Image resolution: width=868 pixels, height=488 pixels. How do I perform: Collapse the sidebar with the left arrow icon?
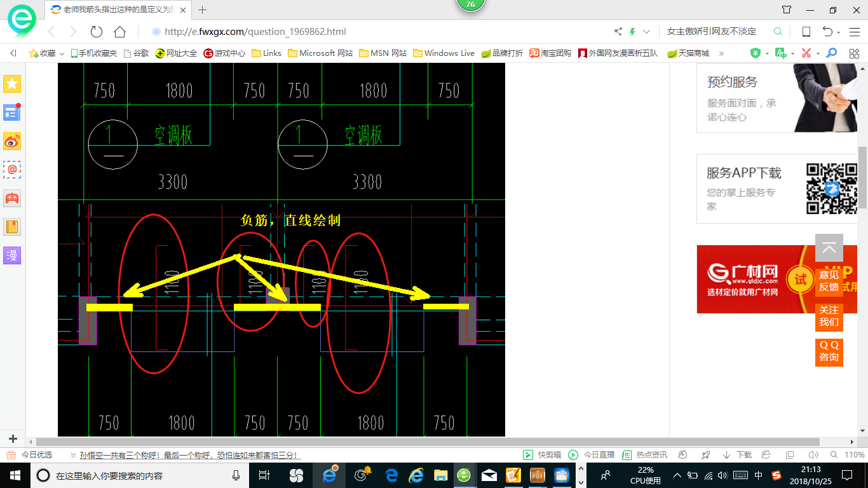(x=13, y=53)
